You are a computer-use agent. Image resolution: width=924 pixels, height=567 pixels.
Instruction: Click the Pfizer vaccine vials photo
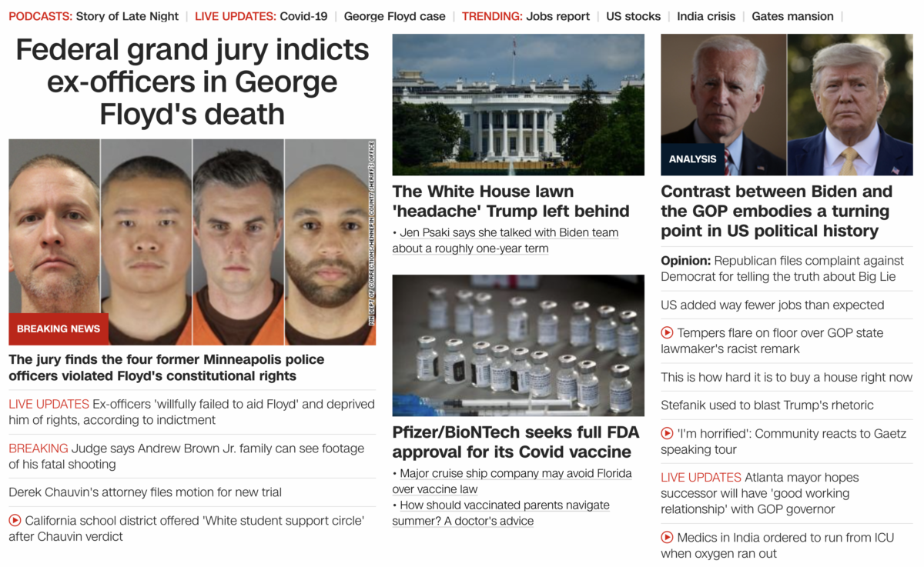[518, 345]
